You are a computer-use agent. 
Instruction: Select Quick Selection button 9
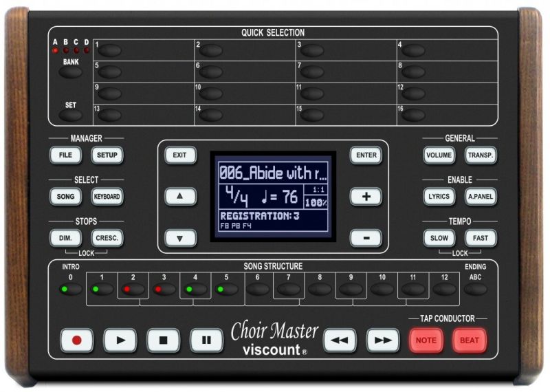109,94
